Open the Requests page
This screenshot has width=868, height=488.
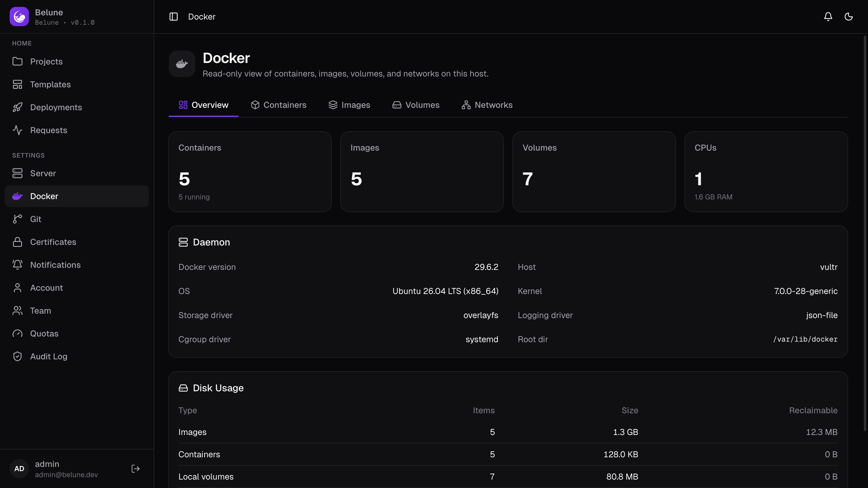(x=77, y=130)
